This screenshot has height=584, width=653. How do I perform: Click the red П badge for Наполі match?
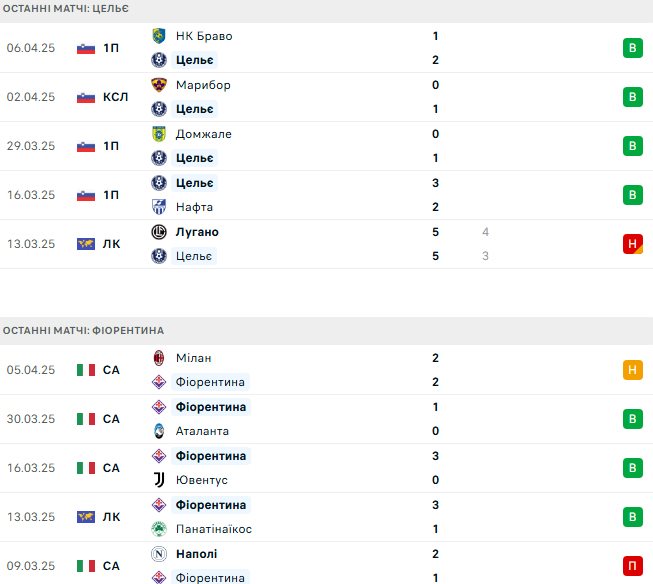coord(633,566)
